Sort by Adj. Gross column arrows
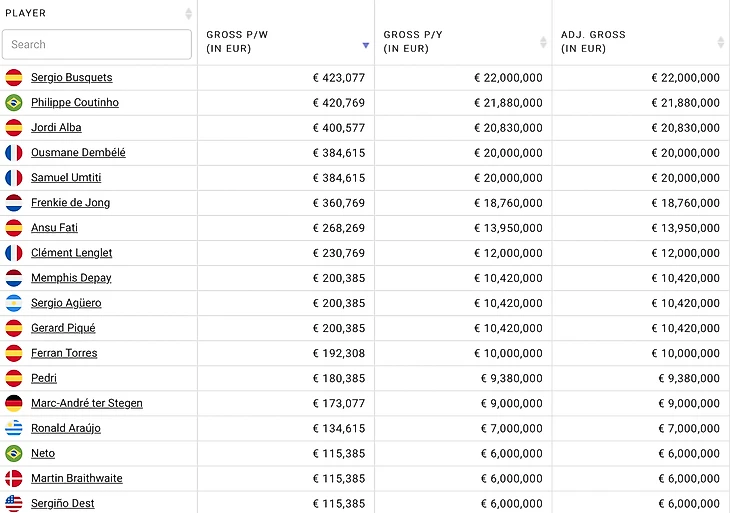 tap(720, 42)
